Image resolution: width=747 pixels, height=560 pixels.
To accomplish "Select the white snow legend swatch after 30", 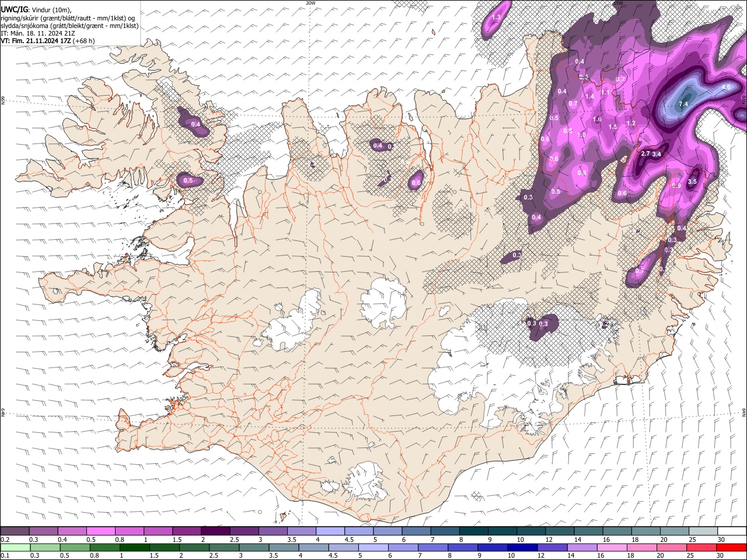I will [x=732, y=531].
